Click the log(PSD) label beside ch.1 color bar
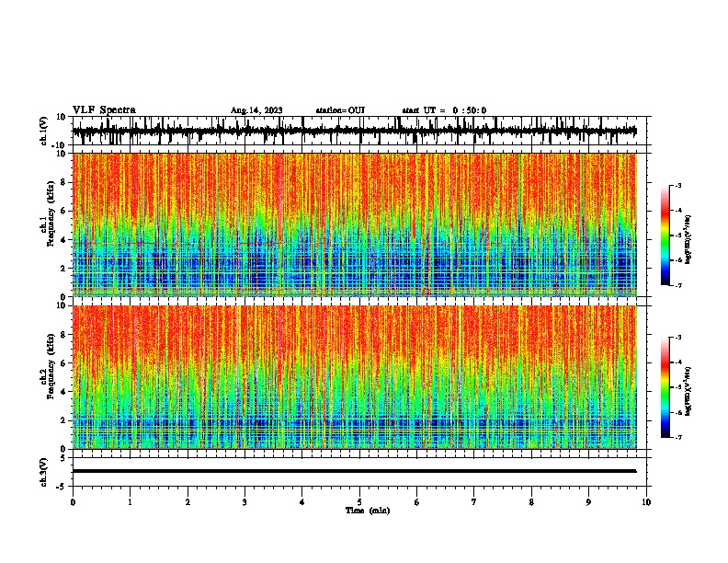The image size is (728, 563). (x=688, y=239)
